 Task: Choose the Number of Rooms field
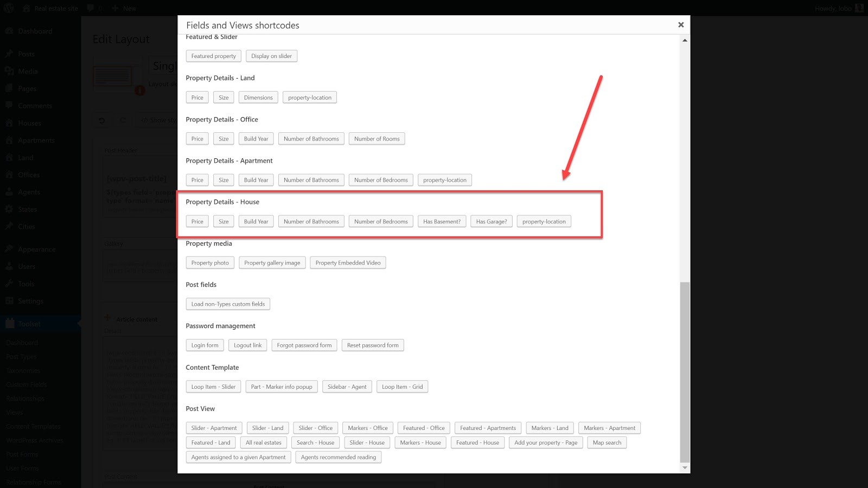376,139
